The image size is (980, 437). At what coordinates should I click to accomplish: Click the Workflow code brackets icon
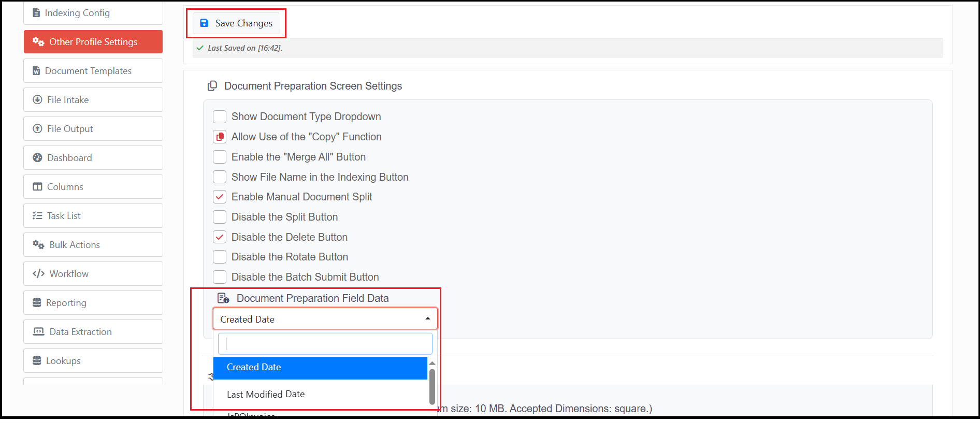tap(38, 273)
